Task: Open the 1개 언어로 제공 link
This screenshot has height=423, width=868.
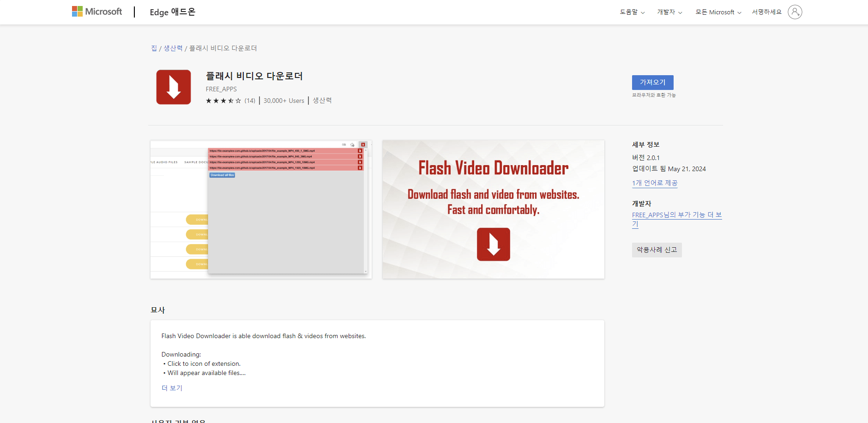Action: coord(654,183)
